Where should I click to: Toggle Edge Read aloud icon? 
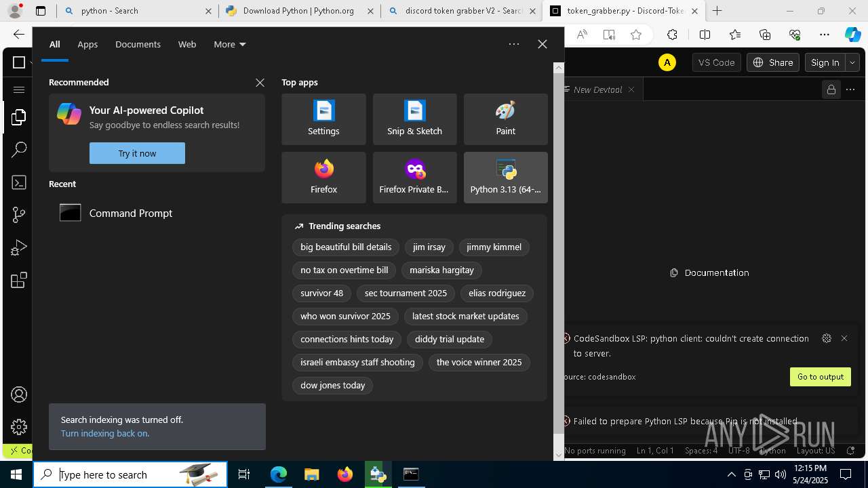pos(582,35)
